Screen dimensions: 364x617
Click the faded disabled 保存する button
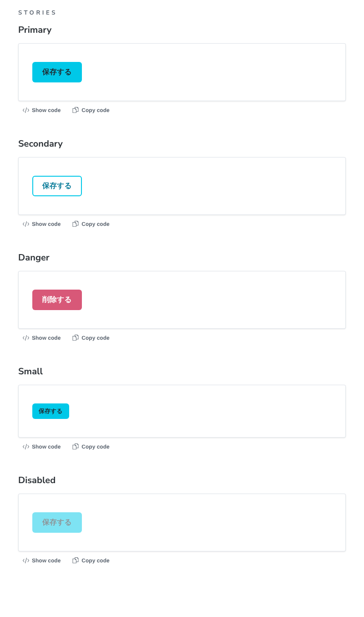(x=57, y=522)
